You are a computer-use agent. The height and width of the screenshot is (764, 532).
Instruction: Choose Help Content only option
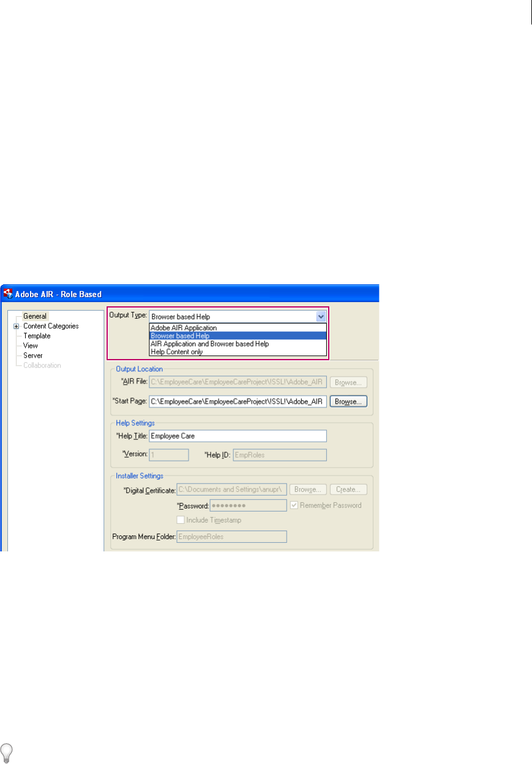[238, 352]
